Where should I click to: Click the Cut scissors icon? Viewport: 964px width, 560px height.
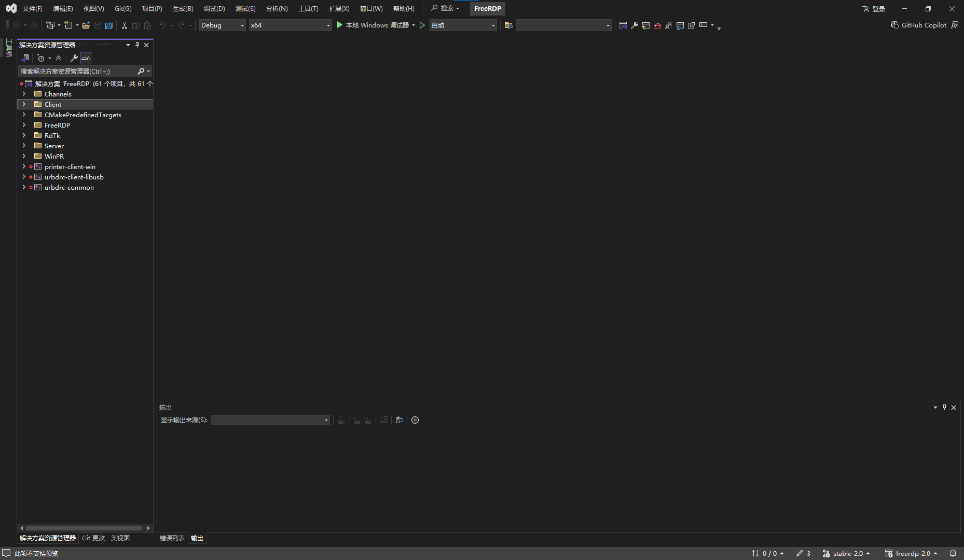125,25
